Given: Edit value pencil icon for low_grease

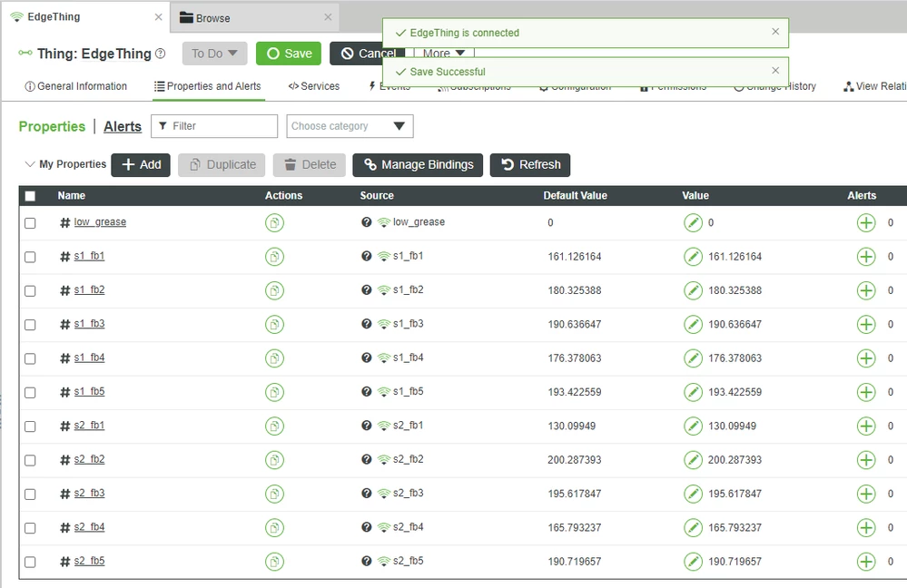Looking at the screenshot, I should 693,222.
